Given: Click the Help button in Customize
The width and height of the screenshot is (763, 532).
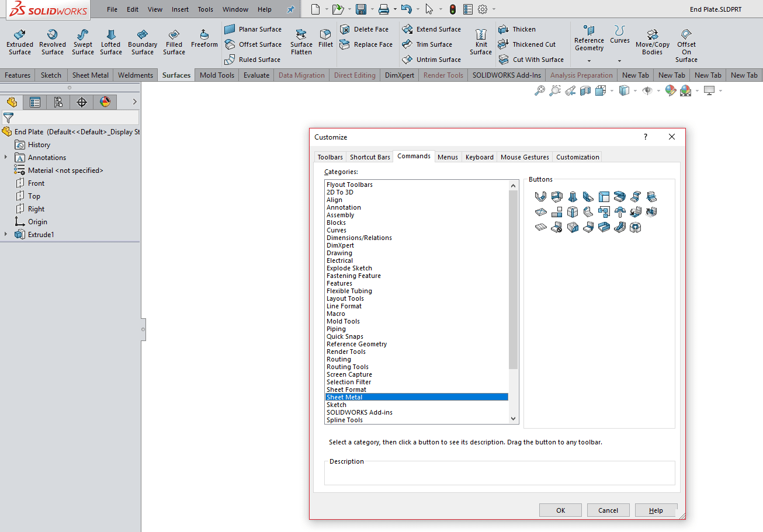Looking at the screenshot, I should [656, 510].
